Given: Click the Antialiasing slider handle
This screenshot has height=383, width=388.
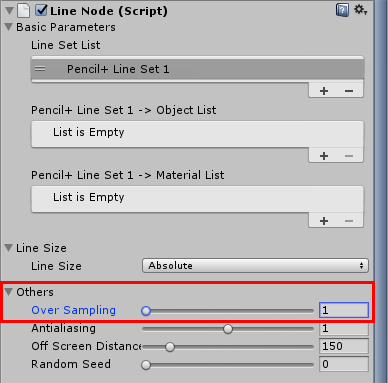Looking at the screenshot, I should tap(228, 329).
